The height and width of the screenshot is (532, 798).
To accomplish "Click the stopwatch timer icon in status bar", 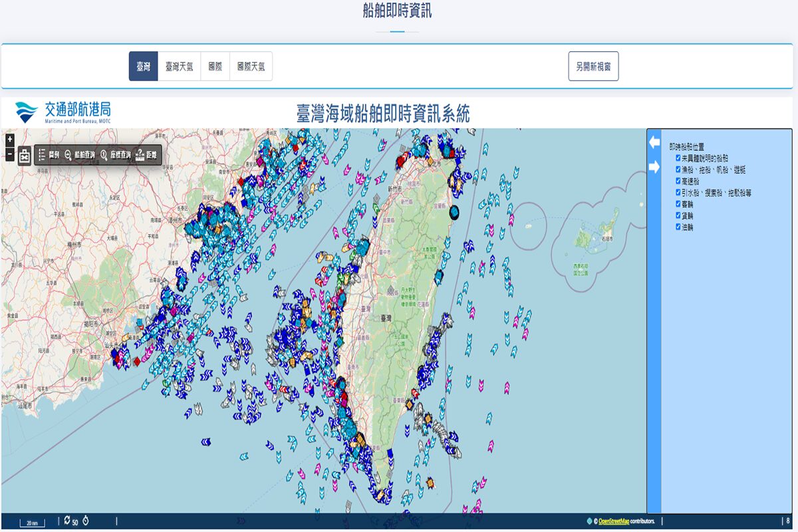I will (86, 521).
